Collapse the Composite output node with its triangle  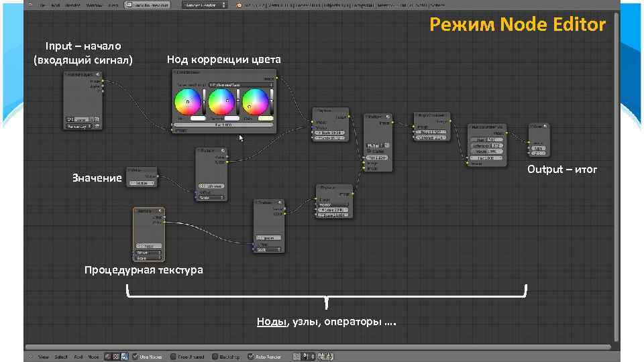pyautogui.click(x=531, y=127)
